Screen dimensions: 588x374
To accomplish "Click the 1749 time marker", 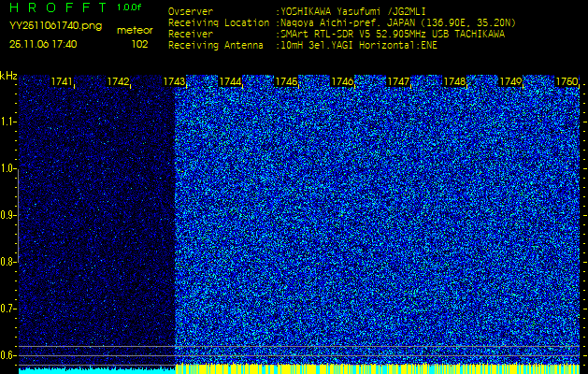I will coord(510,81).
